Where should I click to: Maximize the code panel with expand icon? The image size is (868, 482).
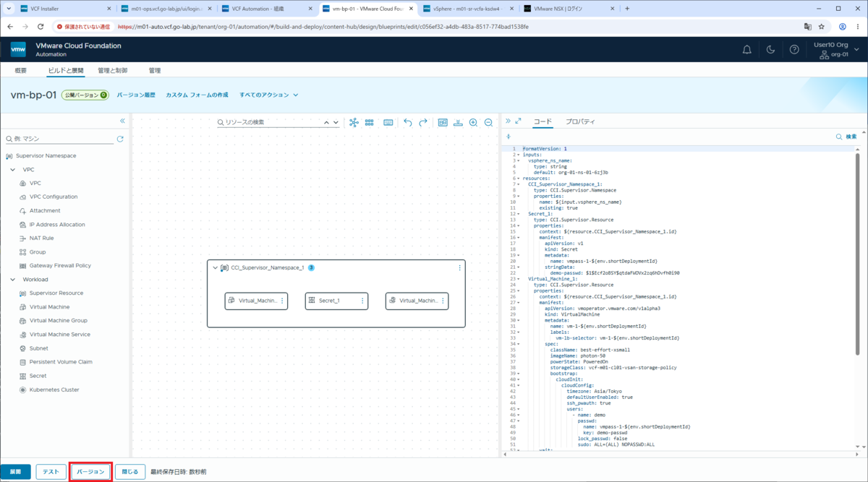(x=518, y=121)
